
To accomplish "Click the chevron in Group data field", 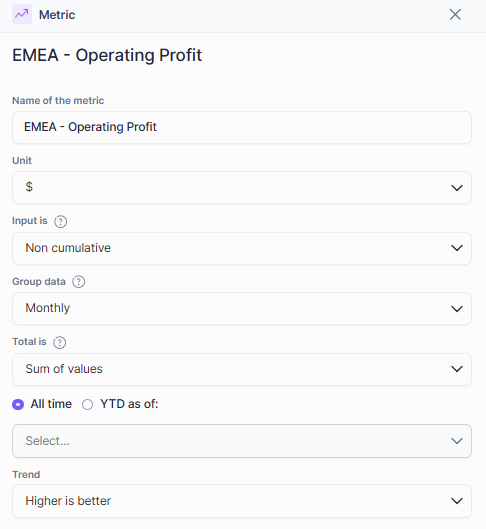I will [x=457, y=309].
